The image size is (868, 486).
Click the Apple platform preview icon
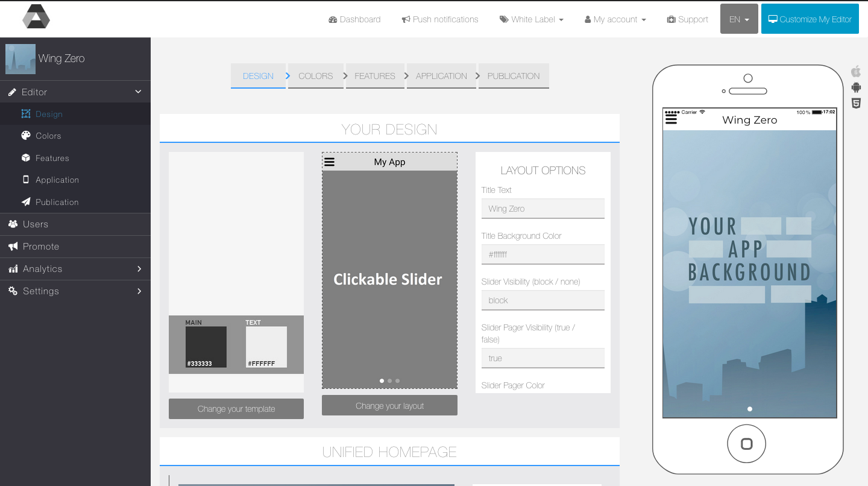point(856,71)
